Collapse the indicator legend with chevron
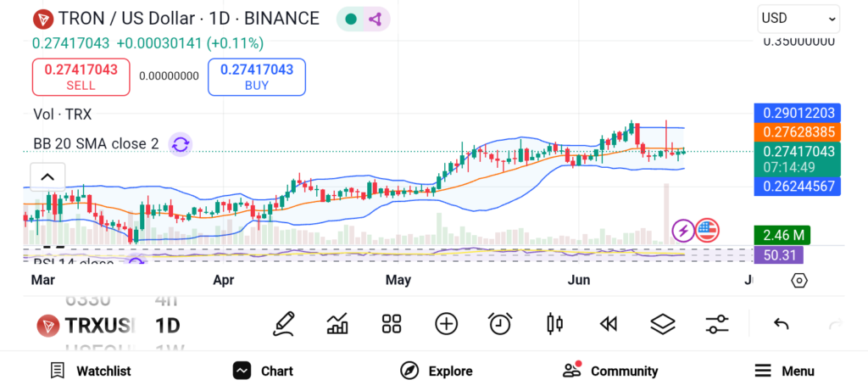 [x=47, y=176]
